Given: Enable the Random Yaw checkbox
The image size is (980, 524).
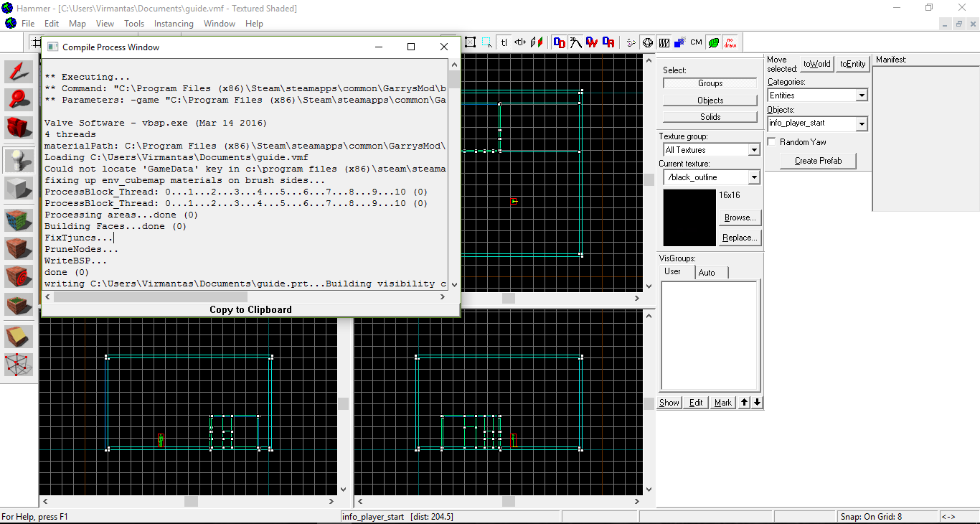Looking at the screenshot, I should tap(772, 142).
